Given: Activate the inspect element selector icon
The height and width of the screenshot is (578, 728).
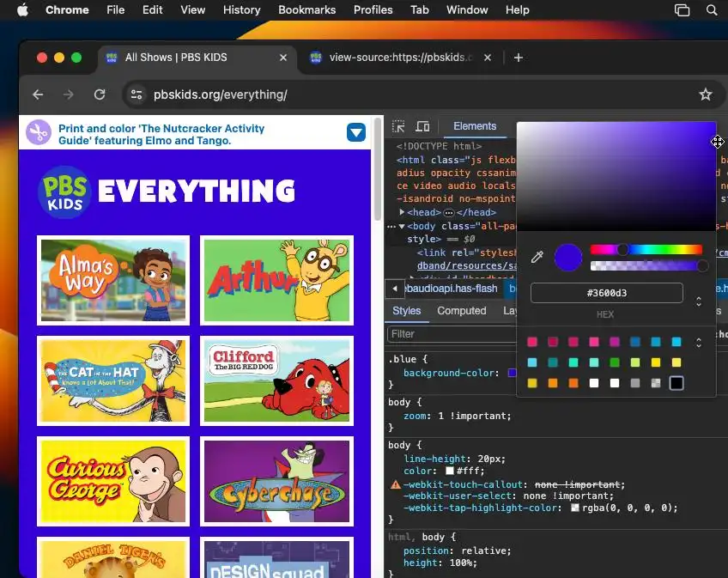Looking at the screenshot, I should coord(398,126).
